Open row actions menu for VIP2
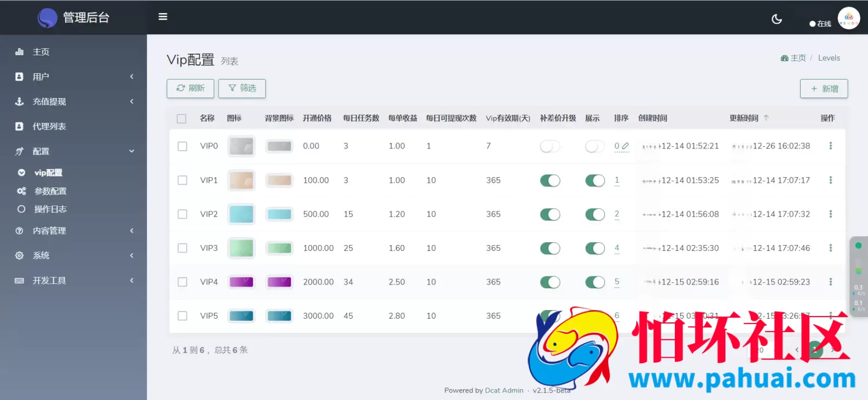868x400 pixels. click(831, 214)
